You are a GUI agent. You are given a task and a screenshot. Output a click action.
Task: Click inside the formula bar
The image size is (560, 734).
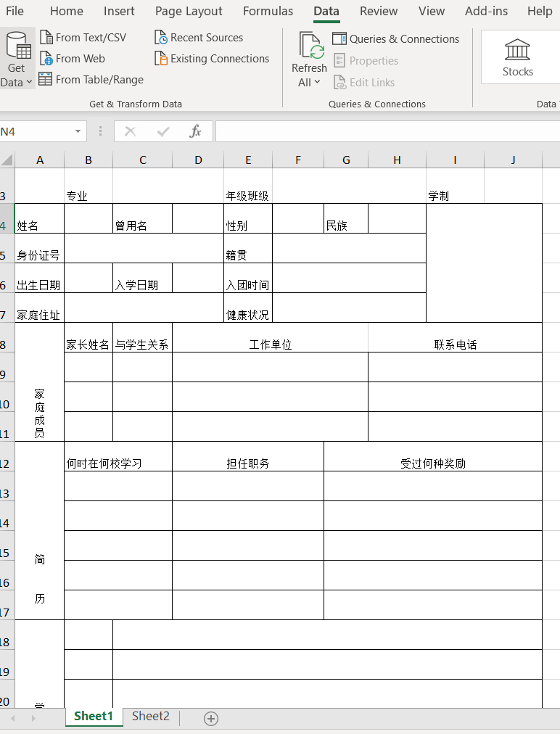tap(384, 131)
